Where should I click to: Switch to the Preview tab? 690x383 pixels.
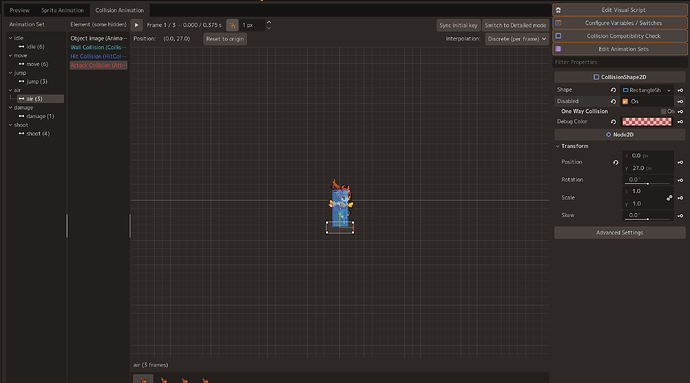(19, 10)
